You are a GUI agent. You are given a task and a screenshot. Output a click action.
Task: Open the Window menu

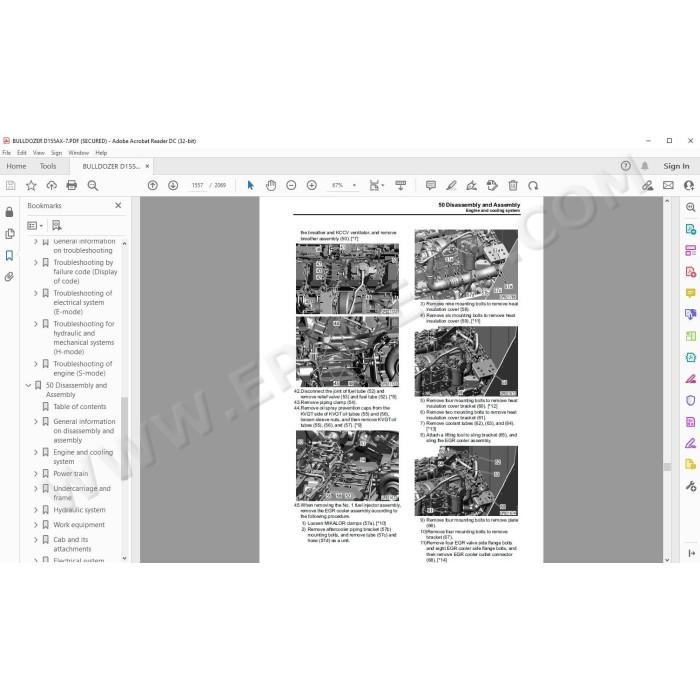[x=79, y=153]
